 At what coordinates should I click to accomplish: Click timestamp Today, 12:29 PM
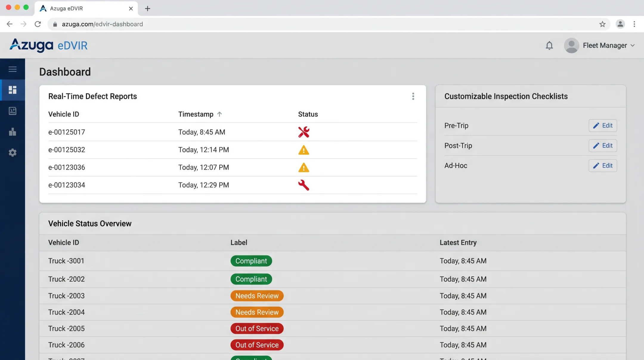[204, 185]
